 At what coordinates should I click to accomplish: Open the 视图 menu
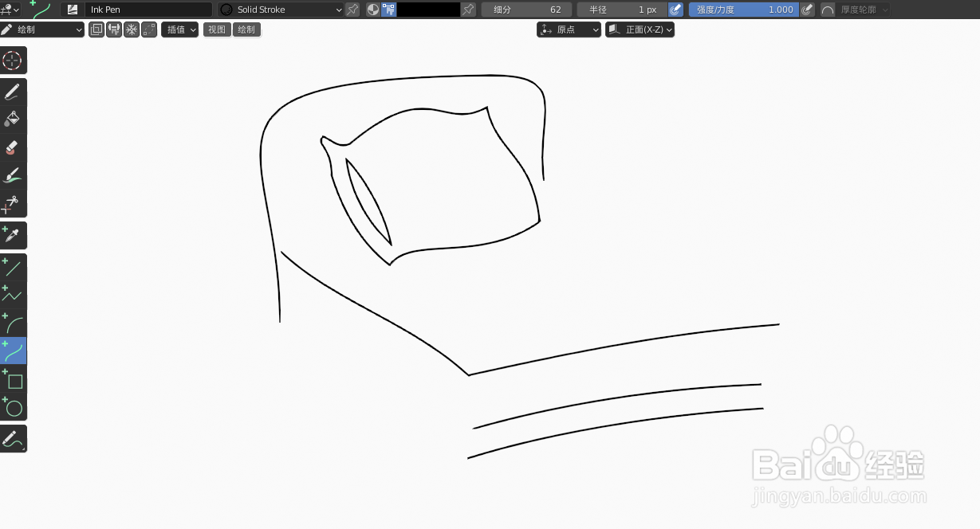click(x=217, y=29)
